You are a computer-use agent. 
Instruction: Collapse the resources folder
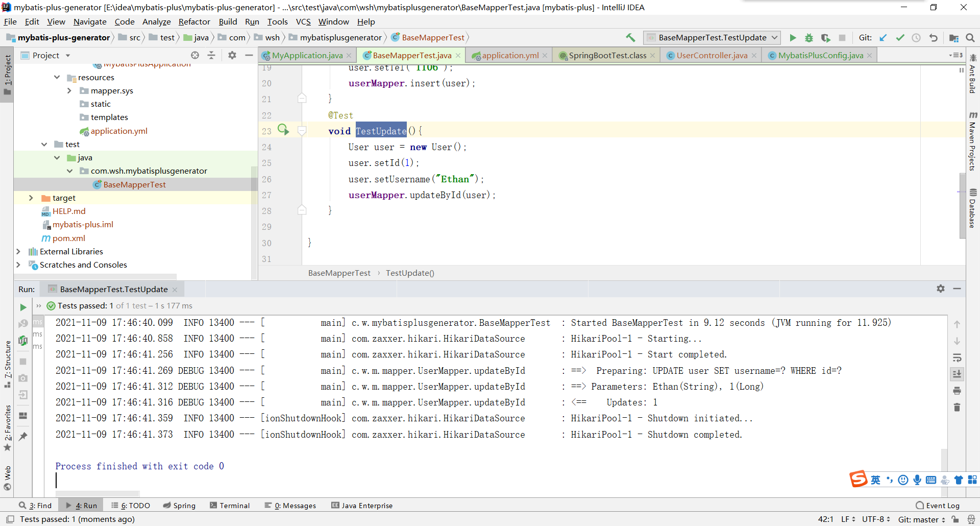tap(57, 77)
